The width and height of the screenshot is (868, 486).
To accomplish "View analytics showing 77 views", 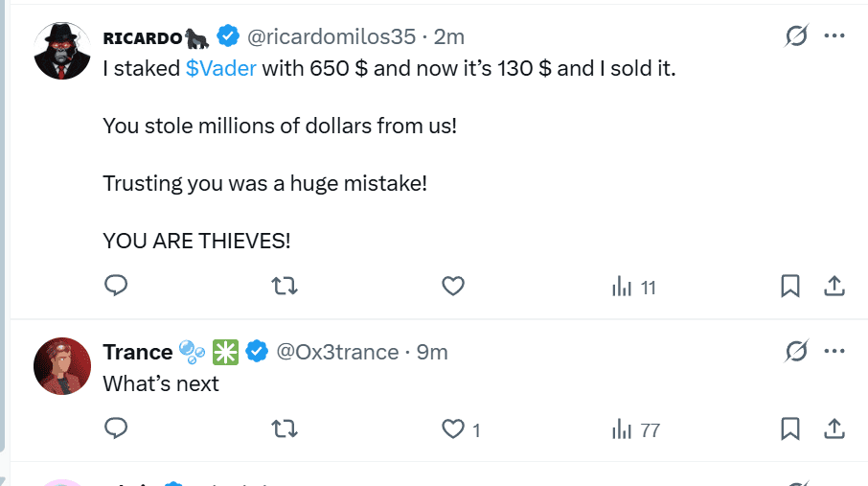I will tap(636, 429).
